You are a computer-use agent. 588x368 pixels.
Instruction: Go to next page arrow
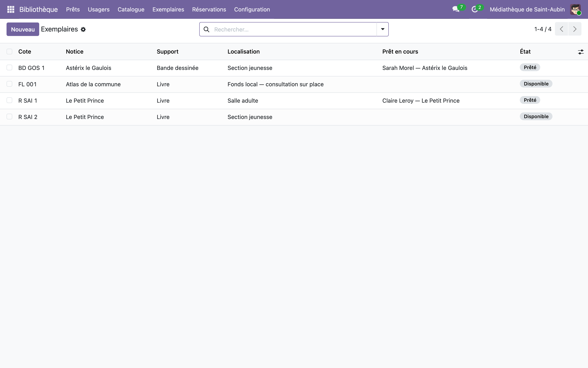575,29
